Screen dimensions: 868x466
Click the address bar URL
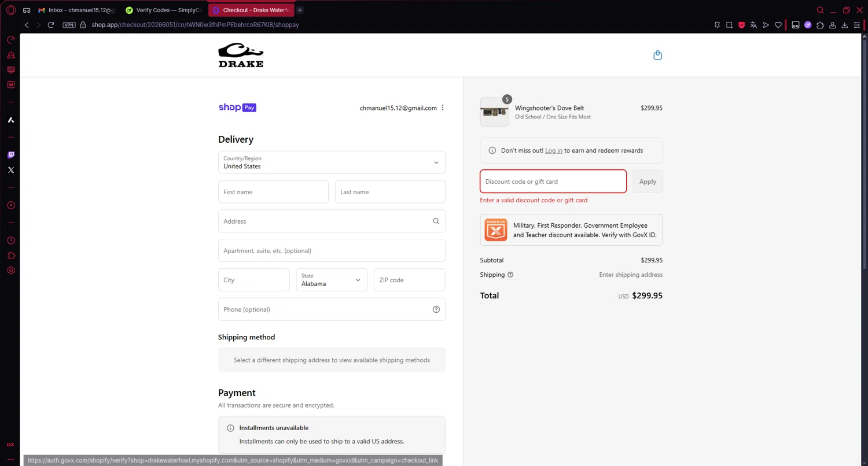click(x=195, y=25)
